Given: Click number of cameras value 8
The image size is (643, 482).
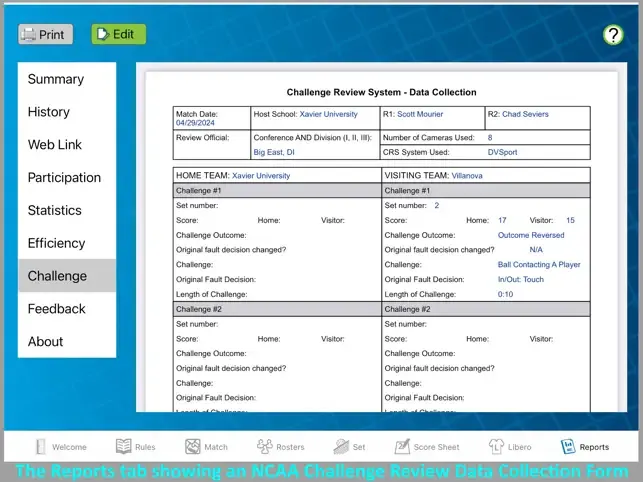Looking at the screenshot, I should pyautogui.click(x=490, y=137).
